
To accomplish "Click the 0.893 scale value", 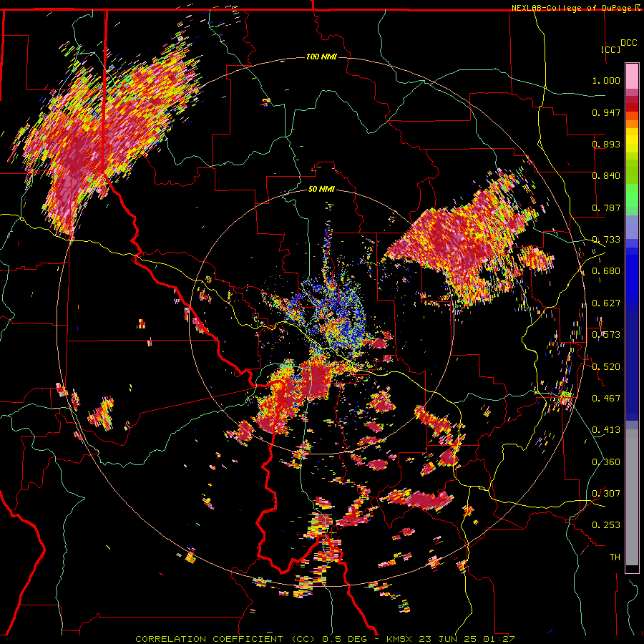I will [606, 144].
